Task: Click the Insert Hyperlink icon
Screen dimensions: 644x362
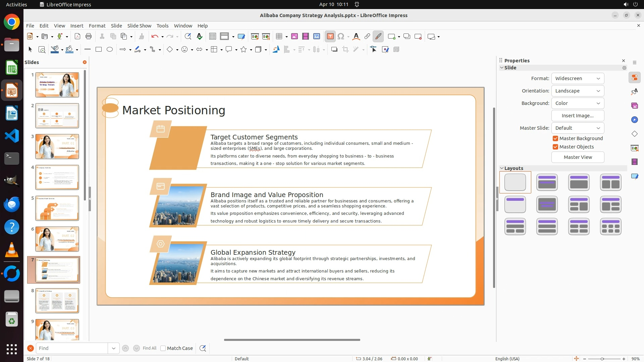Action: tap(367, 37)
